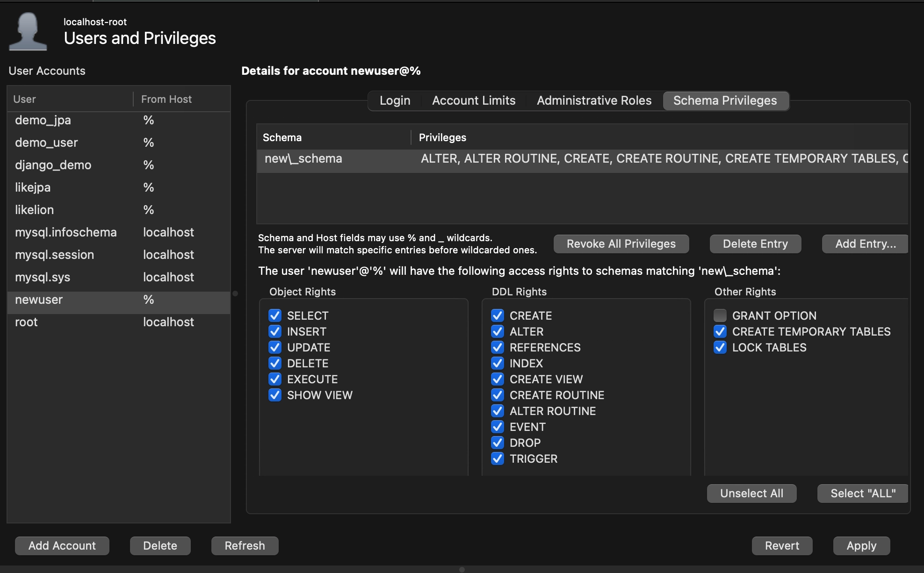Click Add Entry... button
This screenshot has height=573, width=924.
coord(865,244)
